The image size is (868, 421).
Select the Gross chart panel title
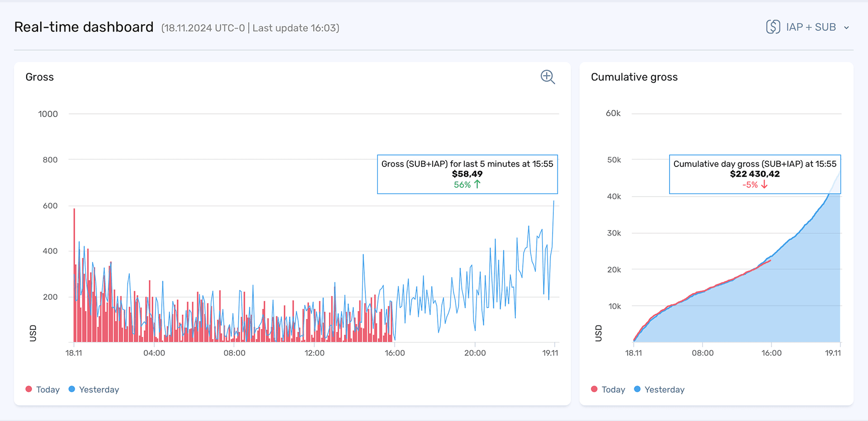pyautogui.click(x=40, y=77)
